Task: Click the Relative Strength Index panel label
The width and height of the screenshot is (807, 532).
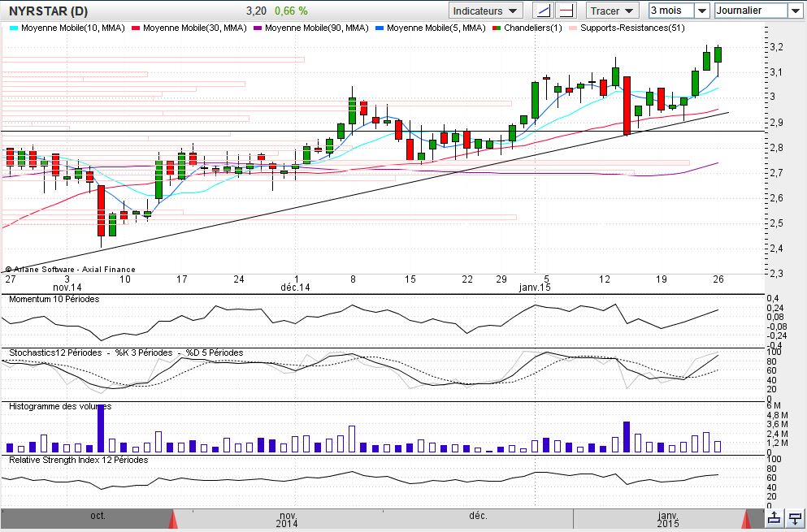Action: tap(78, 460)
